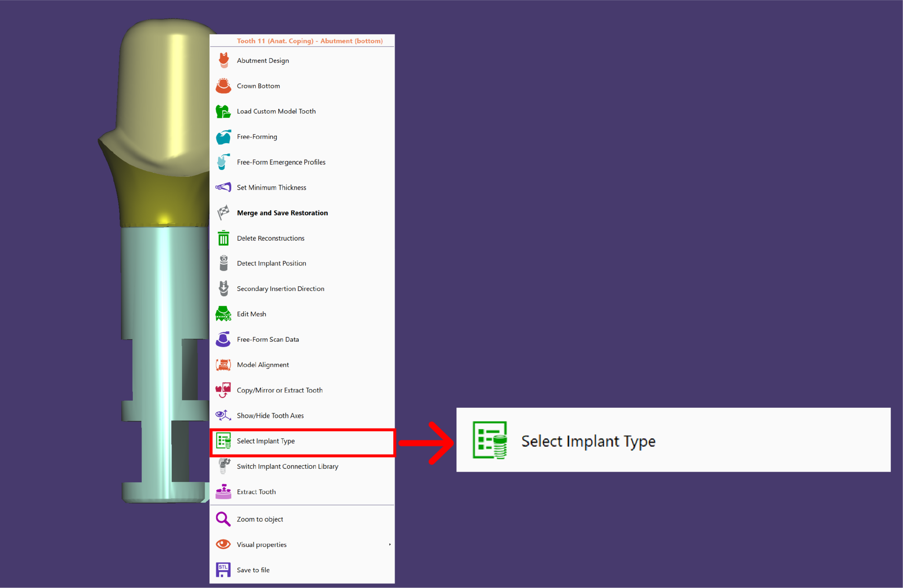Click the Visual properties eye icon
Viewport: 903px width, 588px height.
point(223,545)
